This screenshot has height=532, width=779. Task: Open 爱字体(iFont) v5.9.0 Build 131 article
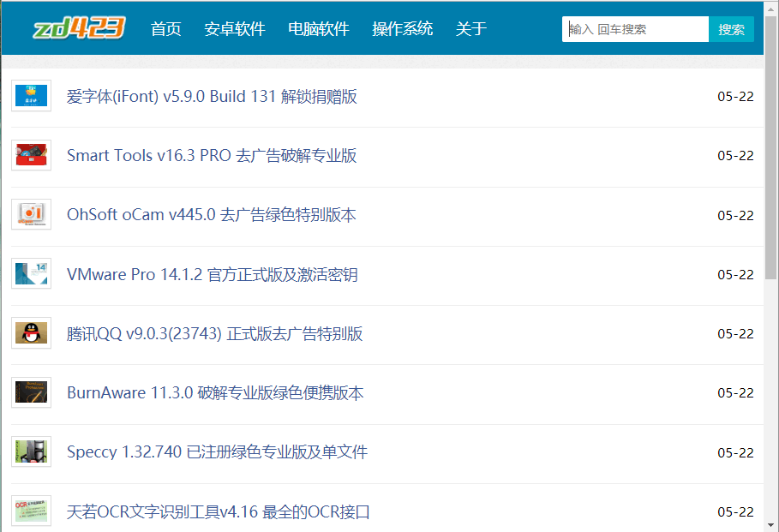coord(213,96)
